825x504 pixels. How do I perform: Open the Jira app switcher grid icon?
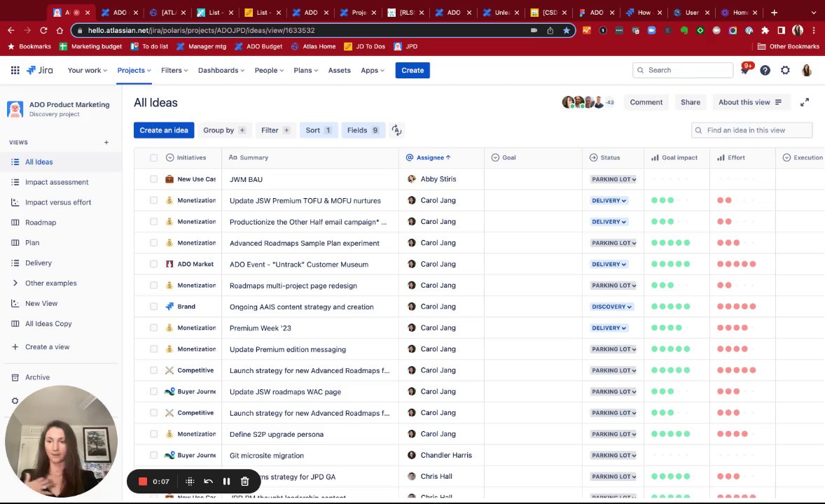pyautogui.click(x=15, y=70)
